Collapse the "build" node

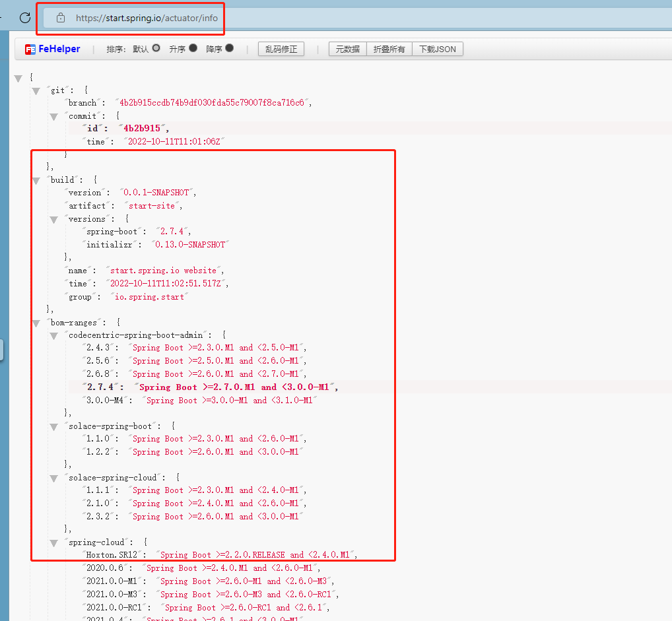36,180
